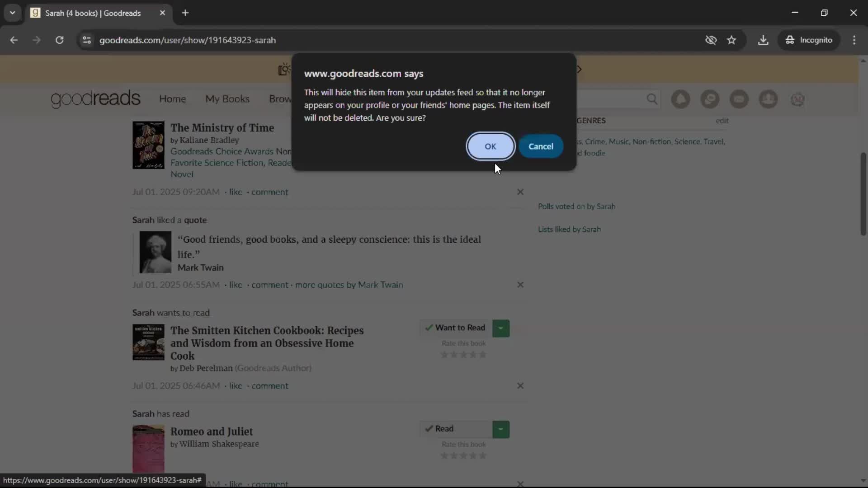Screen dimensions: 868x488
Task: Open Incognito profile indicator
Action: click(808, 40)
